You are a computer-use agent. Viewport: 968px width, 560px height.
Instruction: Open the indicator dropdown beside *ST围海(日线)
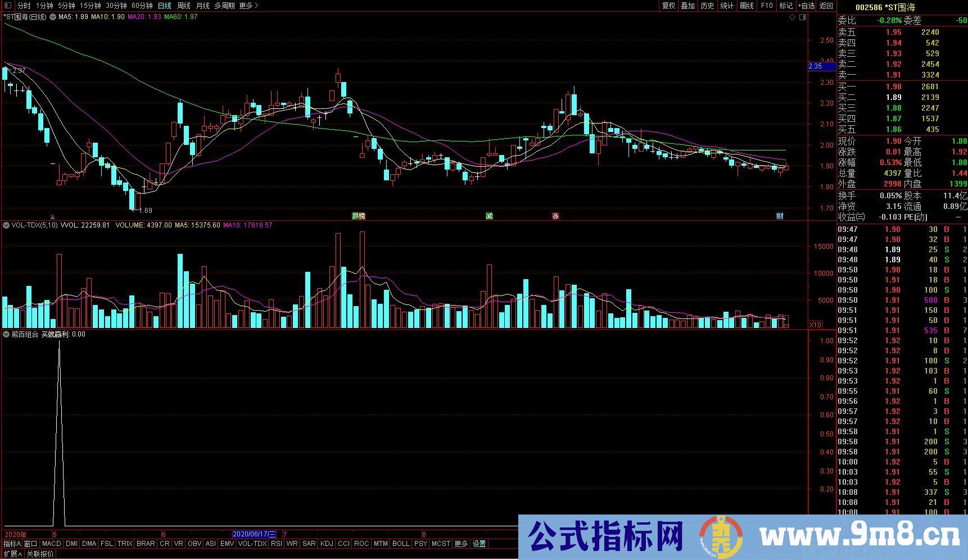[53, 17]
